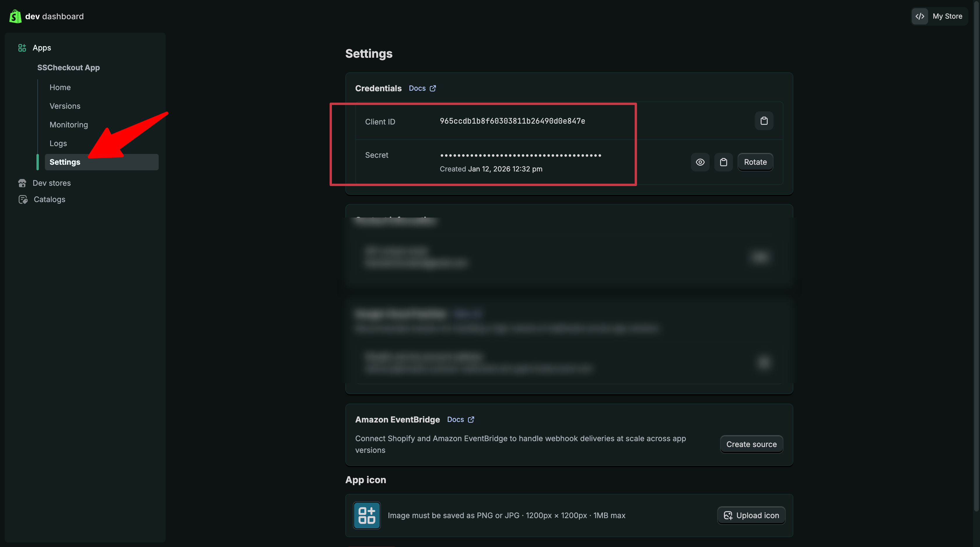The width and height of the screenshot is (980, 547).
Task: Click the current app icon thumbnail
Action: coord(366,516)
